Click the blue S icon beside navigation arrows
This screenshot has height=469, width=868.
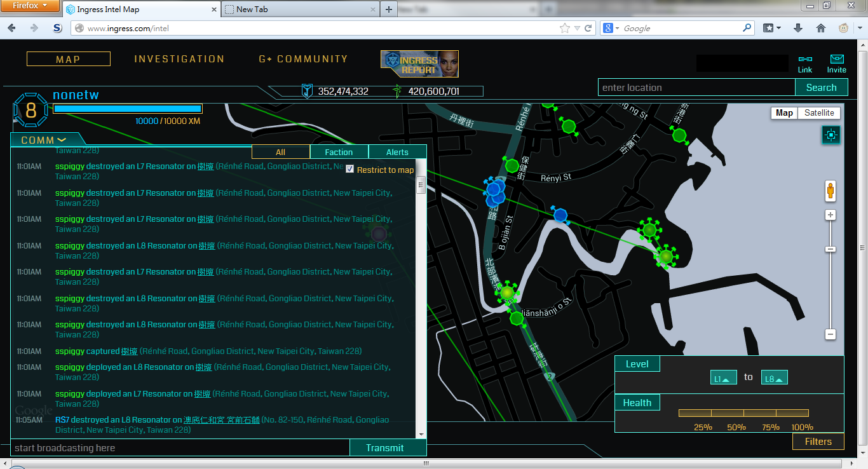point(57,28)
